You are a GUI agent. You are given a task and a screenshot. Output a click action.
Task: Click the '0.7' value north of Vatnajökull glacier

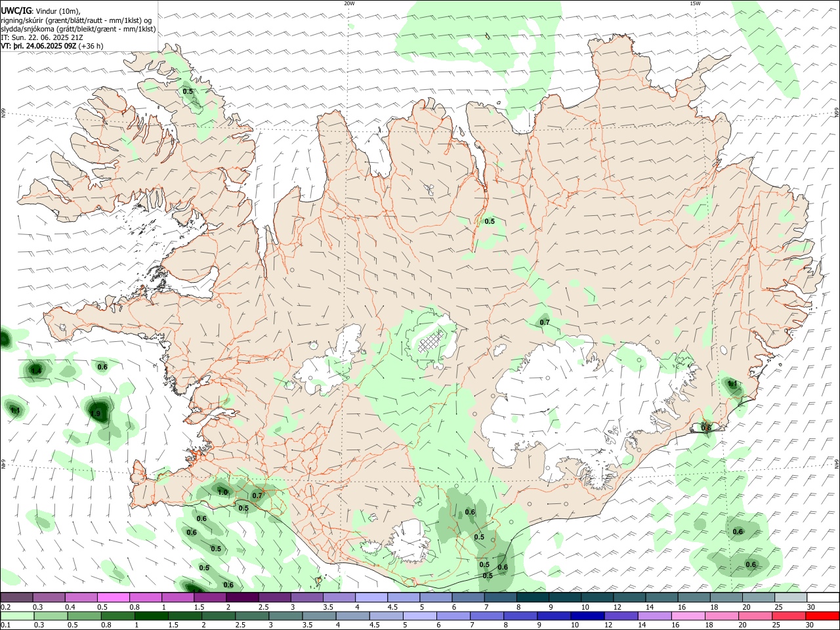[545, 322]
